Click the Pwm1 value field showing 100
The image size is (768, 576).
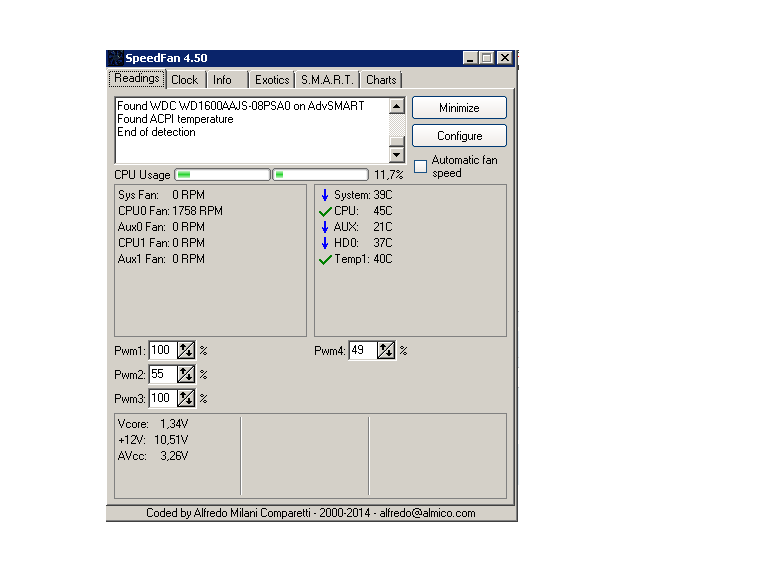163,350
